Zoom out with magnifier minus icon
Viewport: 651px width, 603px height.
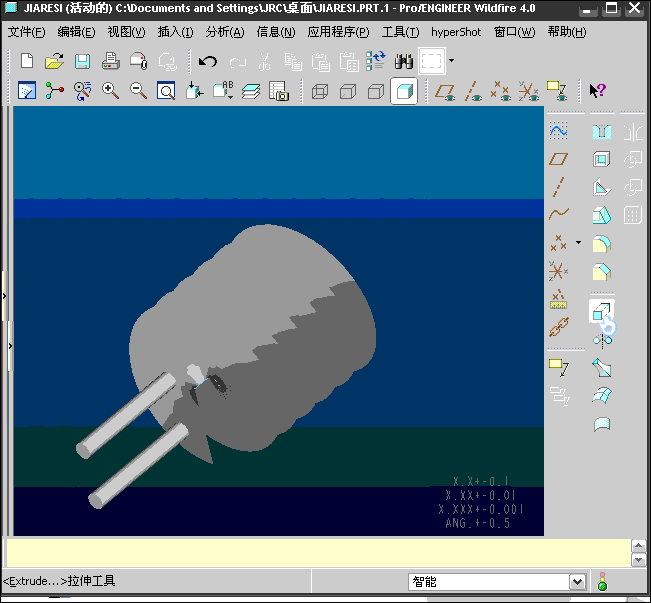click(138, 91)
